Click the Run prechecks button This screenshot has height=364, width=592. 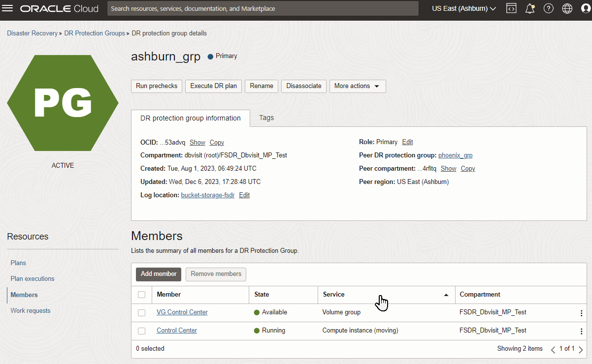point(157,86)
